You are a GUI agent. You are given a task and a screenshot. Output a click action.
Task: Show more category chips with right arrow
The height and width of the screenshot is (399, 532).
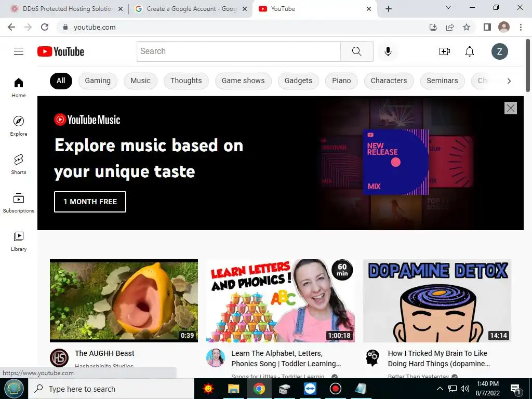pyautogui.click(x=509, y=81)
